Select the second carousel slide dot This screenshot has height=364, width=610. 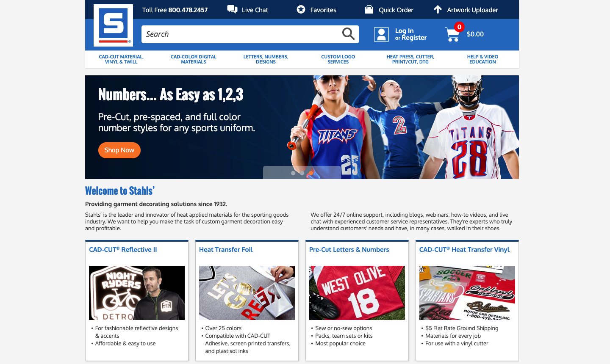coord(302,173)
